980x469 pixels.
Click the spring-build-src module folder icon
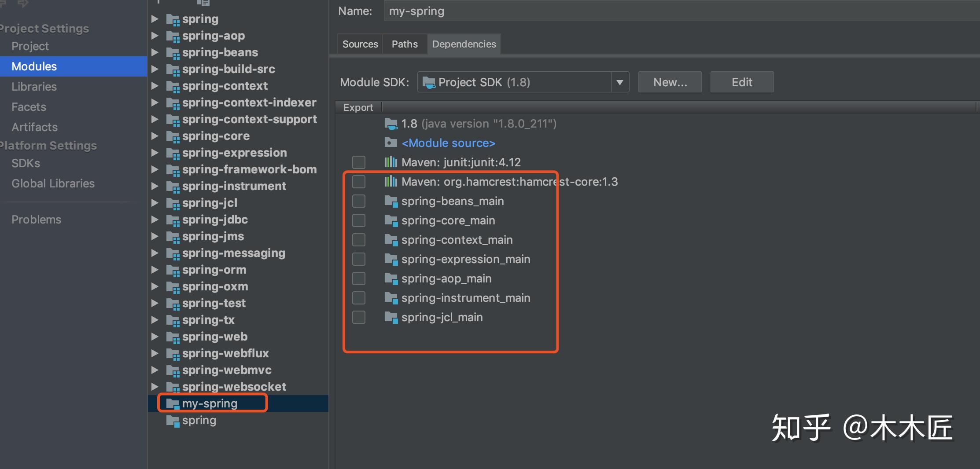point(173,70)
